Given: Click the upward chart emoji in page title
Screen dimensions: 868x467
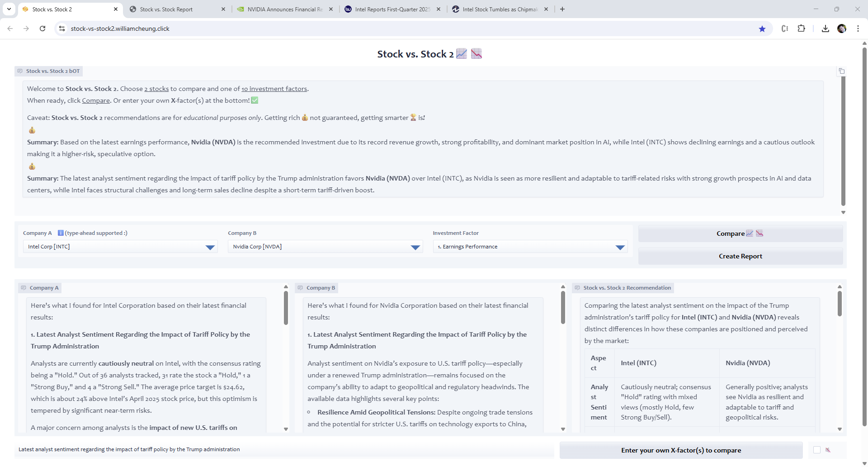Looking at the screenshot, I should click(x=462, y=54).
